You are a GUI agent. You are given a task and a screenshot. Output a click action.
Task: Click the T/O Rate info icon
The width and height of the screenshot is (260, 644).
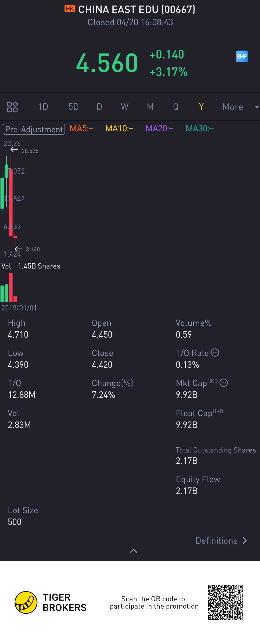[215, 353]
